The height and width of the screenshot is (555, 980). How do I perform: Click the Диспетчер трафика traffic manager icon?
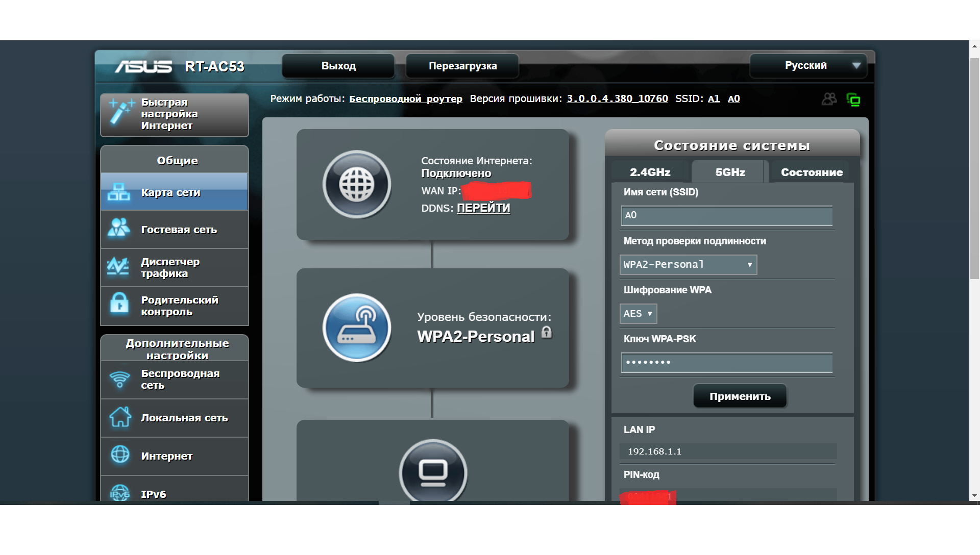tap(118, 266)
